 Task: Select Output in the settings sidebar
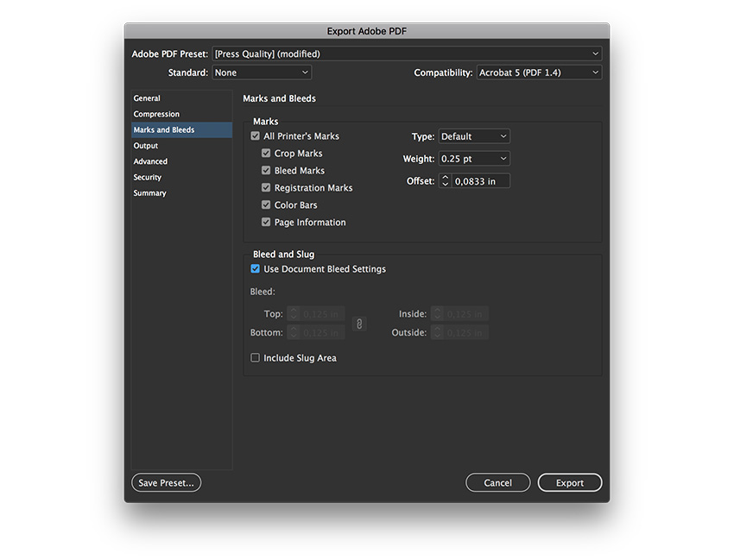click(144, 145)
